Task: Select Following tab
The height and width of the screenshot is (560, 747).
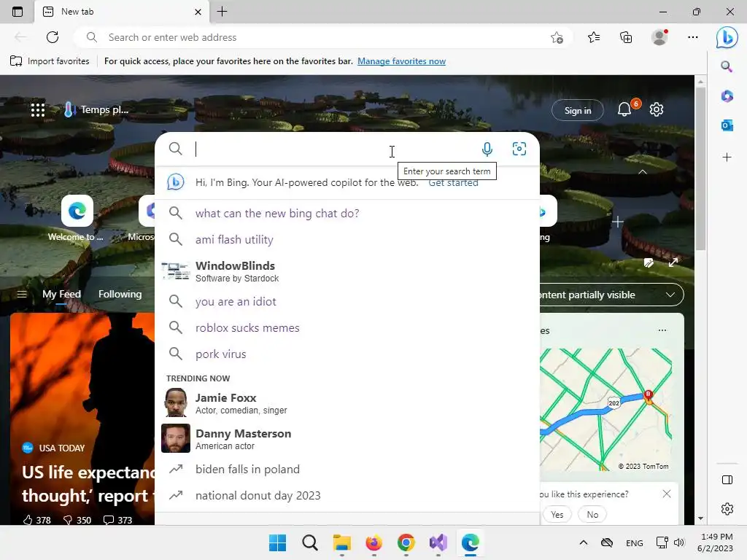Action: click(x=120, y=295)
